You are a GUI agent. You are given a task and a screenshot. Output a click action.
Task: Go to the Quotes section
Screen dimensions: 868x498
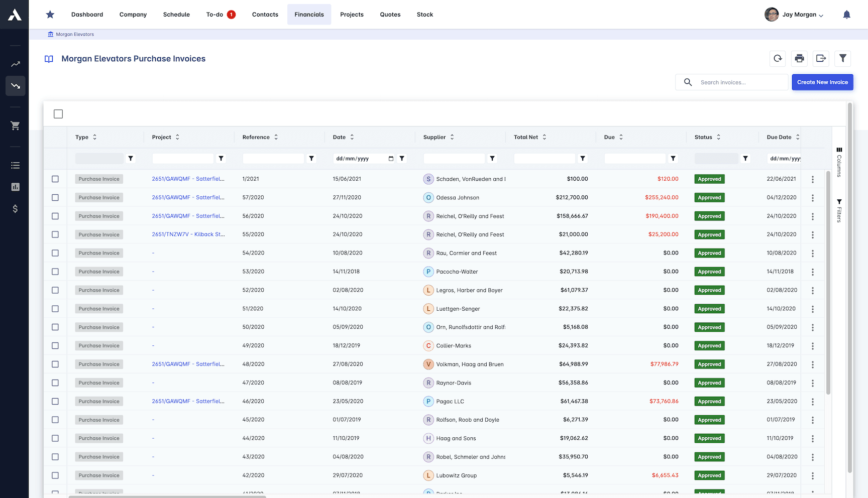(390, 14)
